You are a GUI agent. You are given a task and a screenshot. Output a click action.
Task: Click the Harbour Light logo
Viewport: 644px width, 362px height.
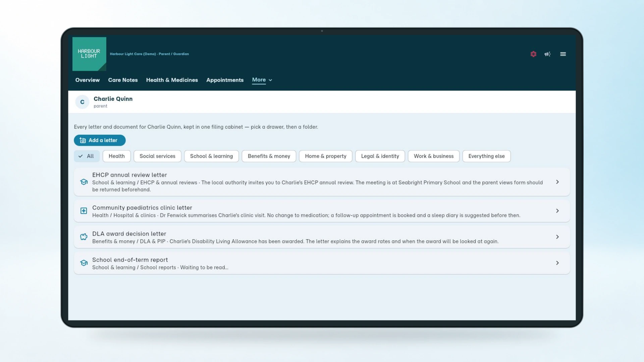[89, 54]
